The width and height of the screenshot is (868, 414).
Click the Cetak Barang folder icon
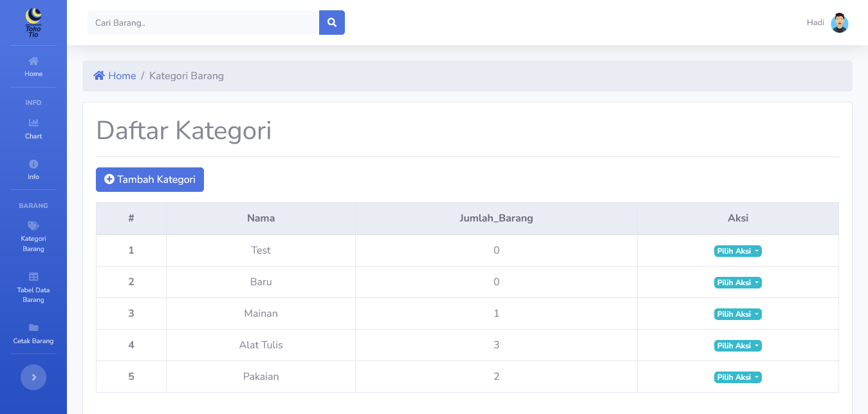tap(33, 328)
